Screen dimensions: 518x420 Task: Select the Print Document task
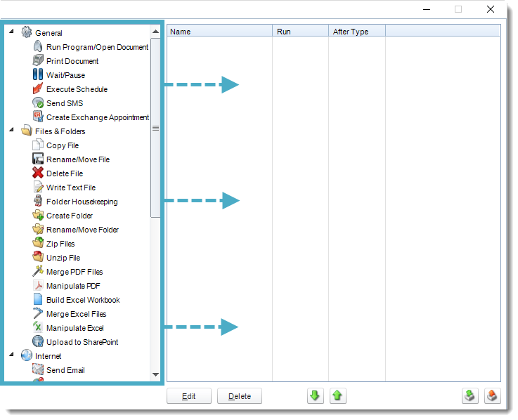pos(72,61)
